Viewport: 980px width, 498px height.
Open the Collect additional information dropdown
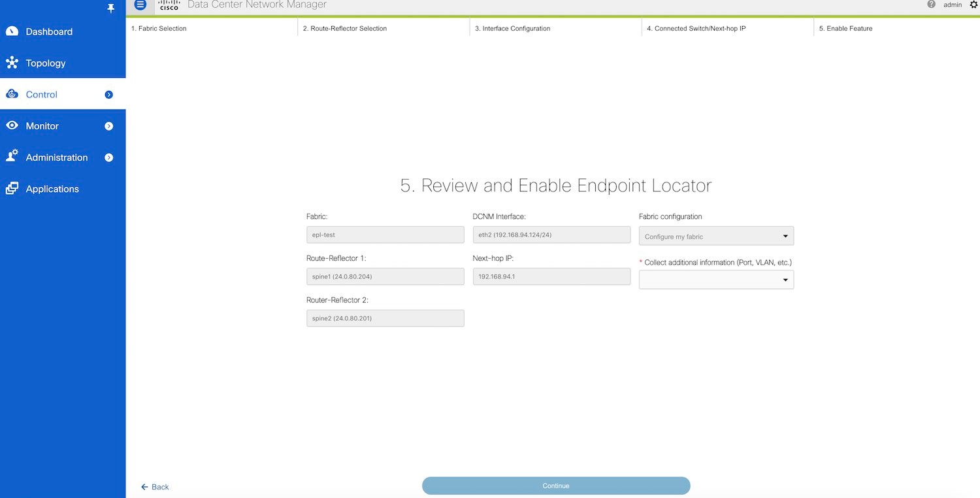[716, 280]
